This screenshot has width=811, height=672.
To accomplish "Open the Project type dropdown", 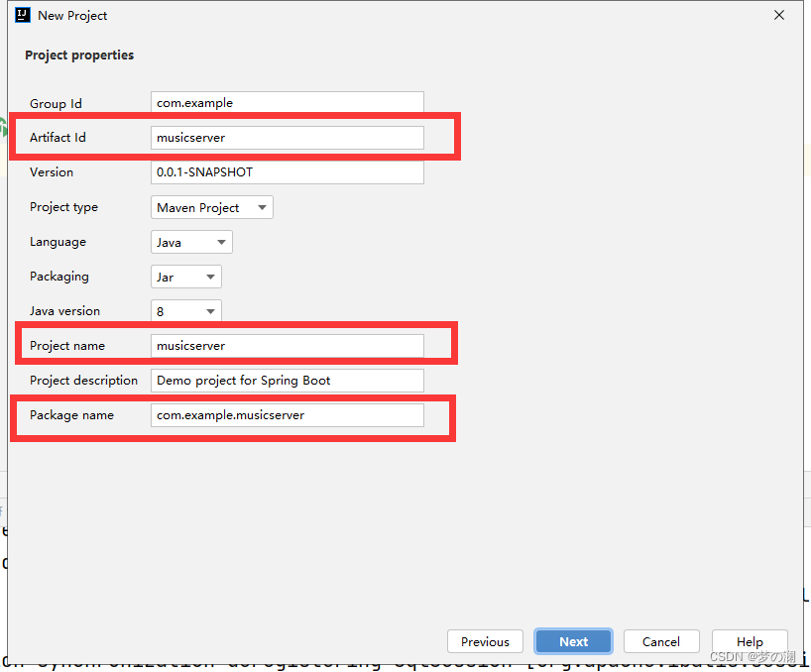I will pos(212,207).
